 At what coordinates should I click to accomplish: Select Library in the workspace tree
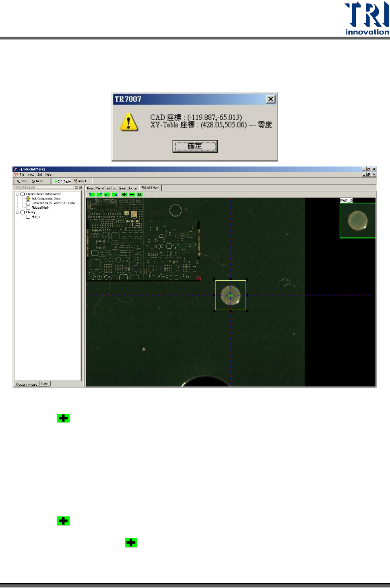click(x=31, y=212)
